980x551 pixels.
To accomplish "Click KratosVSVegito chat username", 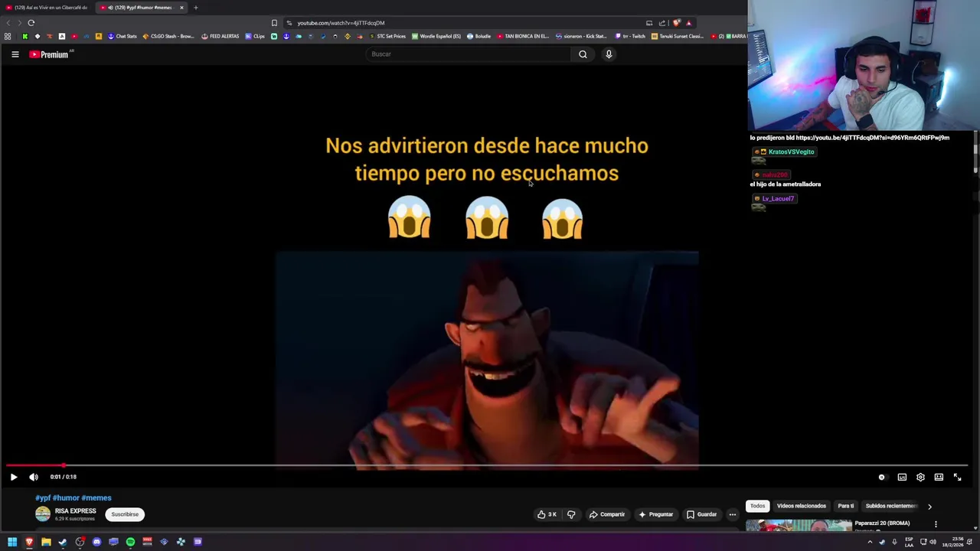I will click(791, 152).
